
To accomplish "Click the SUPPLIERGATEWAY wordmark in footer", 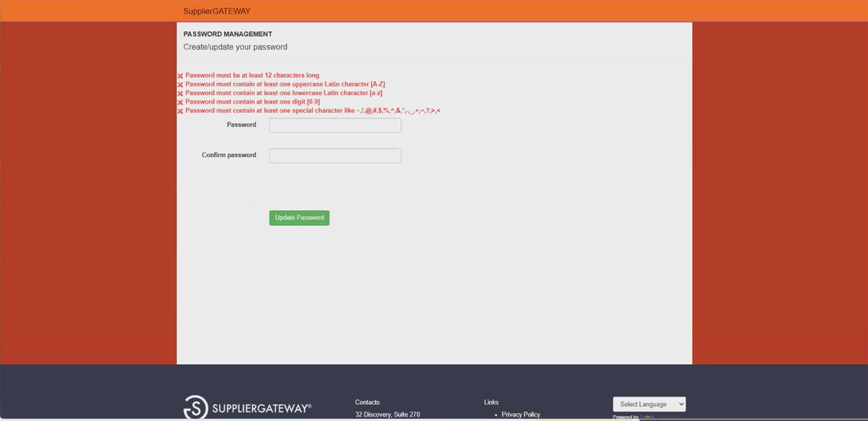I will (261, 409).
